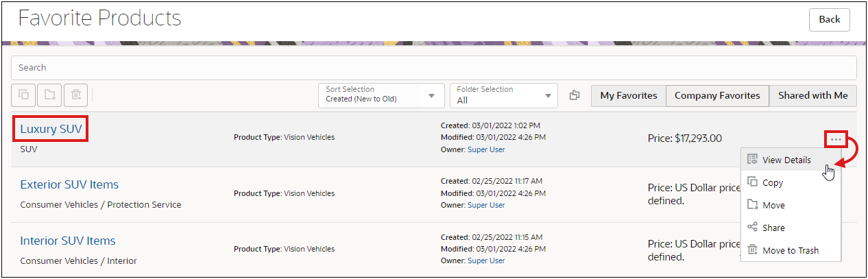Open the Luxury SUV product link
868x279 pixels.
(52, 128)
